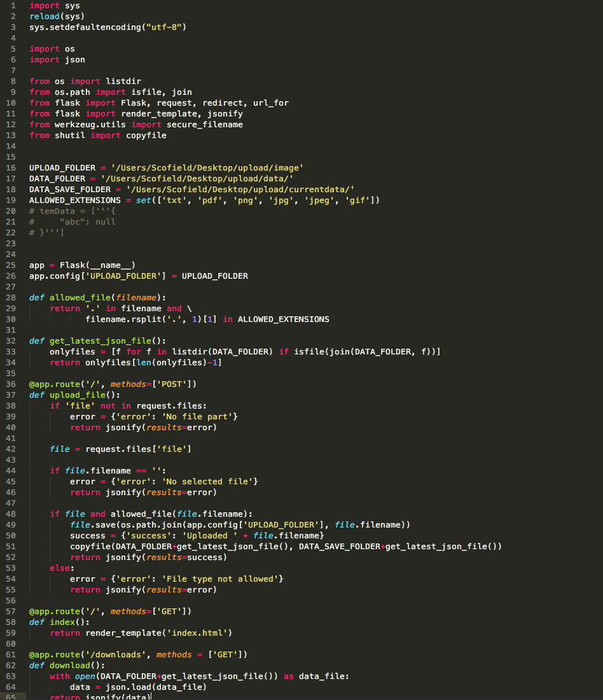Click line number 64 in gutter
Viewport: 603px width, 700px height.
(x=11, y=687)
